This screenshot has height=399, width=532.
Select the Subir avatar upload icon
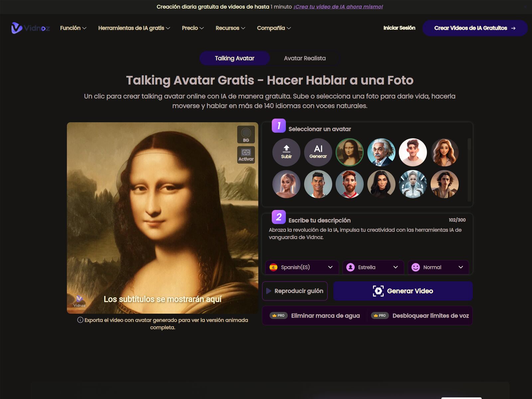286,152
